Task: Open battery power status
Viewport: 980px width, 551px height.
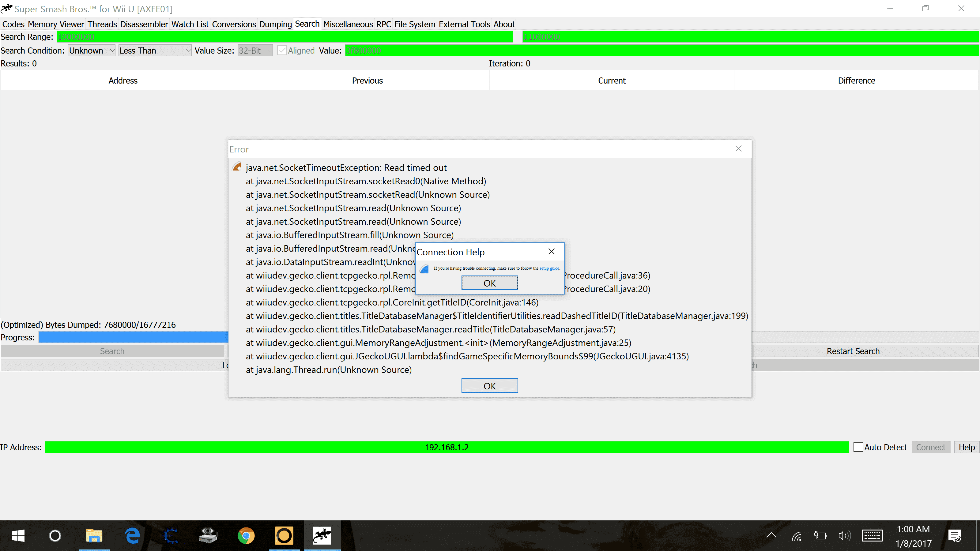Action: coord(820,536)
